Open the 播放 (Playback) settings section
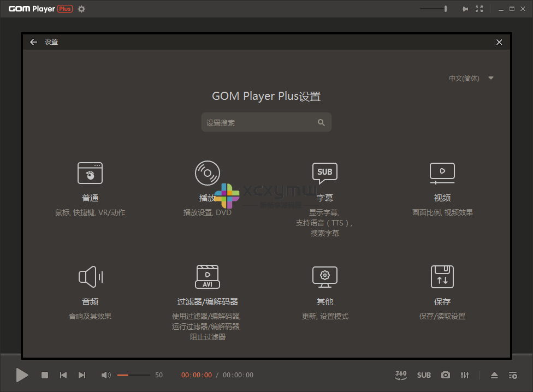 (x=208, y=180)
